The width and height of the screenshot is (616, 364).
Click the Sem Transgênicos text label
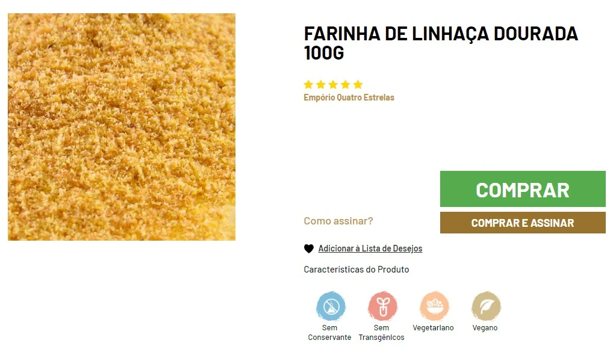(382, 333)
